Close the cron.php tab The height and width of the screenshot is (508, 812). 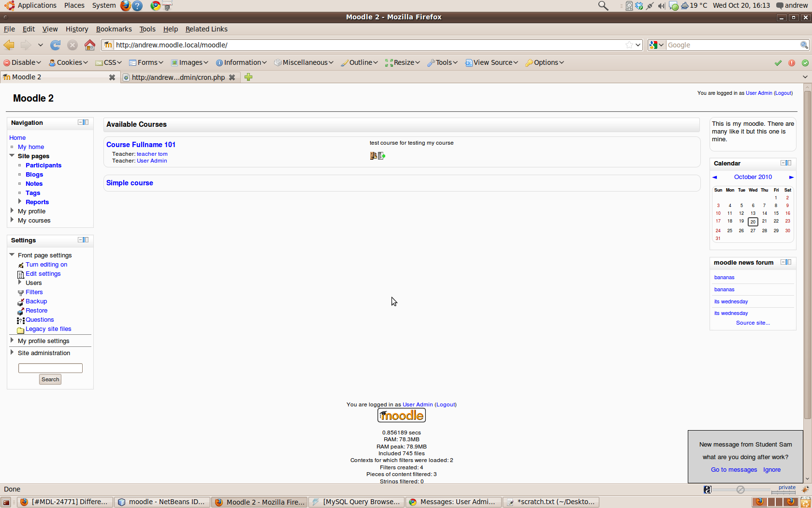(x=232, y=77)
